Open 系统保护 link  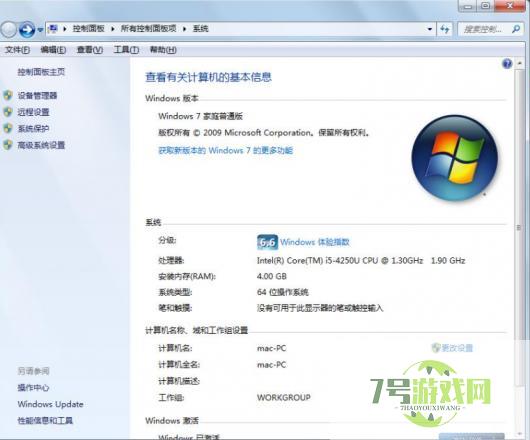(x=33, y=128)
